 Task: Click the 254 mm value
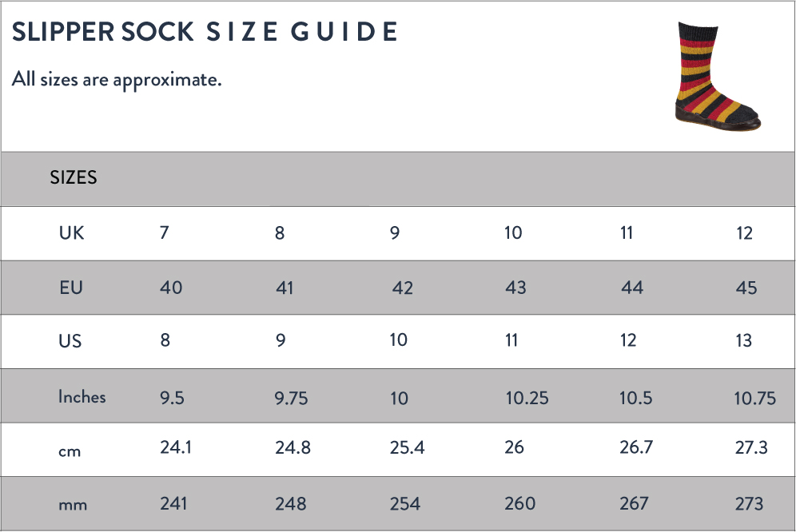pos(405,503)
